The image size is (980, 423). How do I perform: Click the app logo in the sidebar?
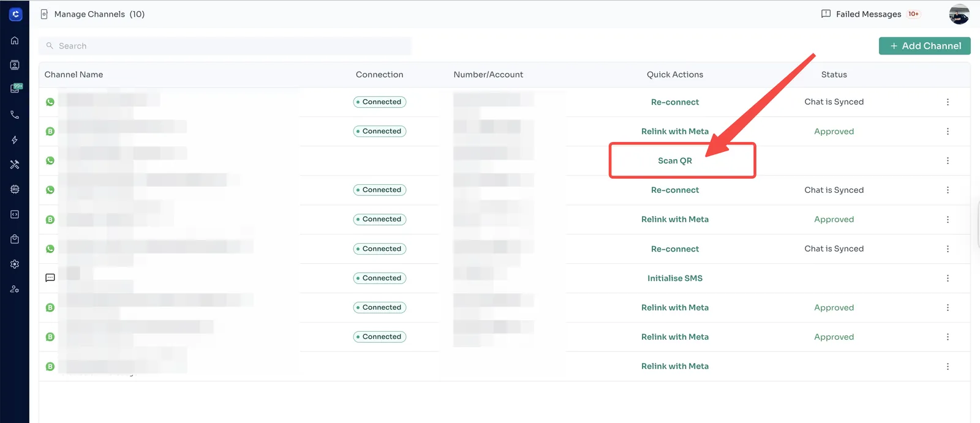[x=15, y=14]
